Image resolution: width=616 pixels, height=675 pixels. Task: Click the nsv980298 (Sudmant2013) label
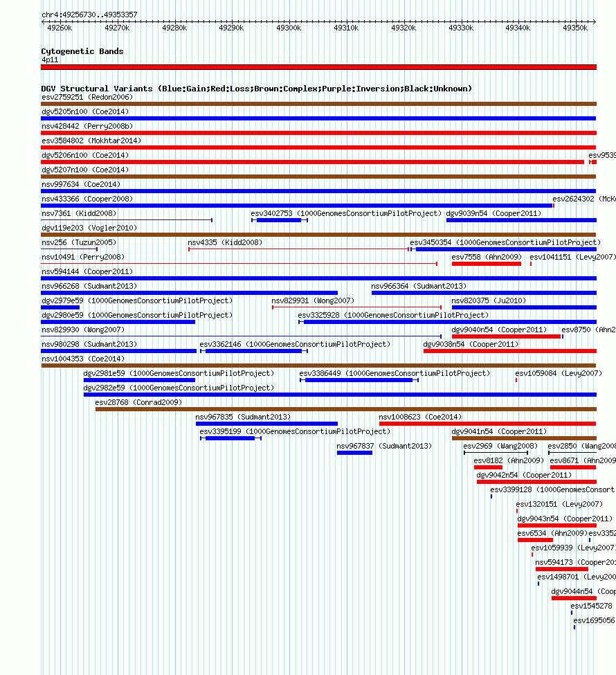[x=89, y=344]
